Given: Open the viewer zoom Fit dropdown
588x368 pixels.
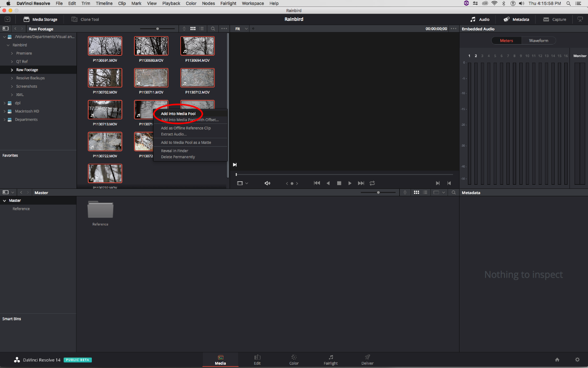Looking at the screenshot, I should [x=240, y=28].
